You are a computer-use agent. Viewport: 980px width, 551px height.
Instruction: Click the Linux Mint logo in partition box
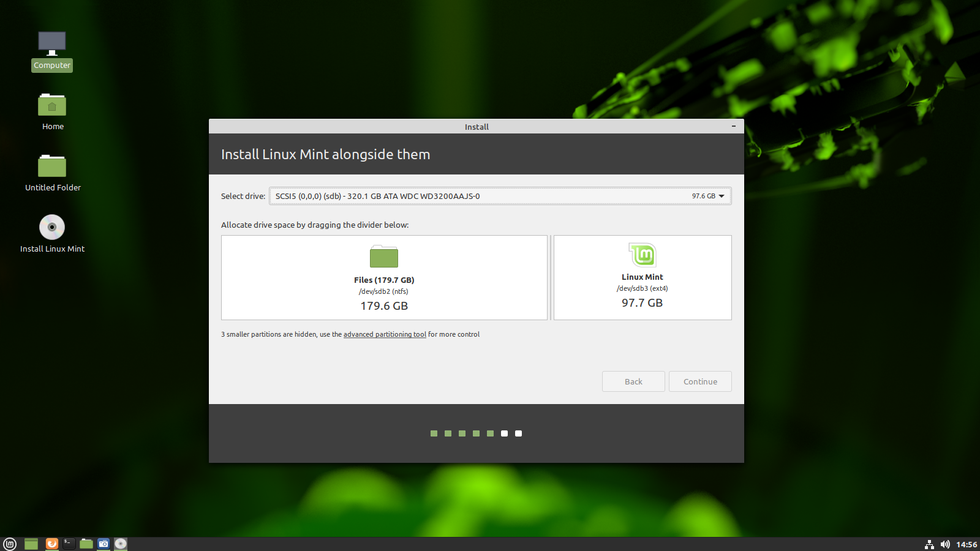coord(643,255)
